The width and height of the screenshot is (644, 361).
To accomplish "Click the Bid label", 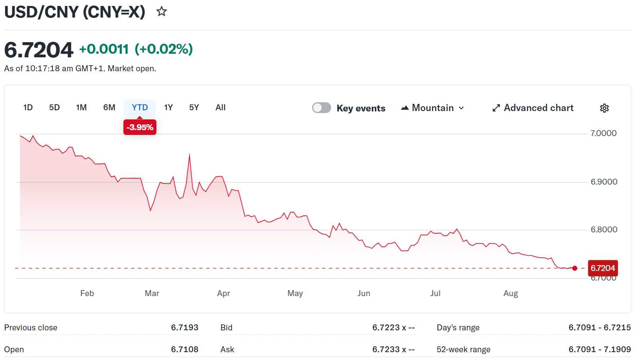I will click(226, 328).
